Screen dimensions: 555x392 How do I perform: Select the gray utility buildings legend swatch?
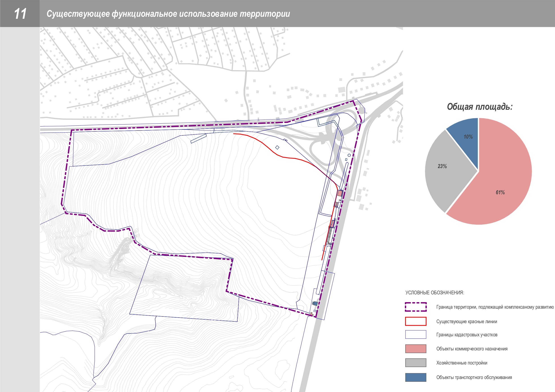pyautogui.click(x=416, y=363)
